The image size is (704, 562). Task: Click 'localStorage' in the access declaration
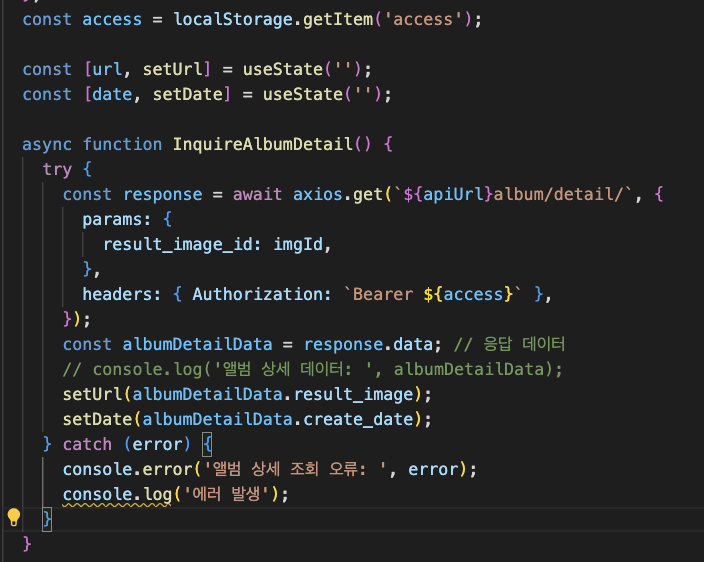pyautogui.click(x=233, y=19)
